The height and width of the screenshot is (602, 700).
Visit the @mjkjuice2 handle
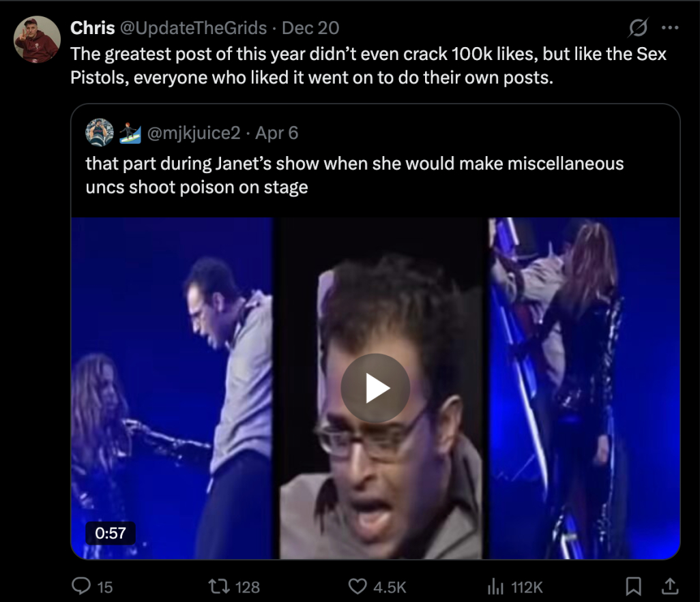point(192,133)
